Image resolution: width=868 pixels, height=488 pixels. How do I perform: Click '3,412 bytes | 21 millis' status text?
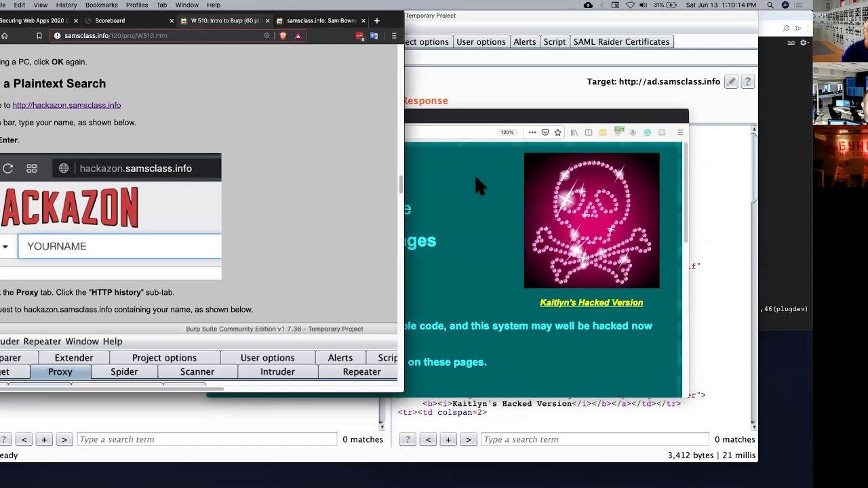(711, 455)
